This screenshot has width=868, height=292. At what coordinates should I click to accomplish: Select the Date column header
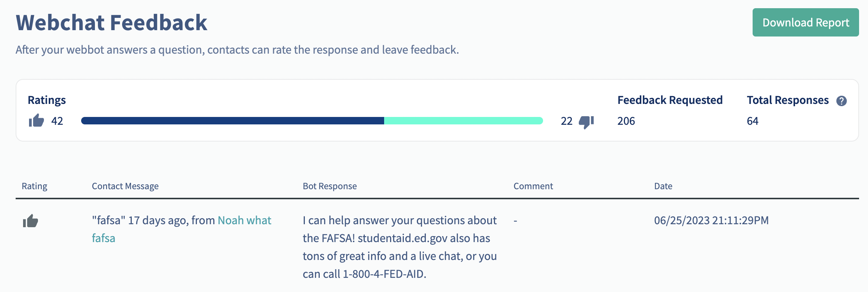click(663, 186)
